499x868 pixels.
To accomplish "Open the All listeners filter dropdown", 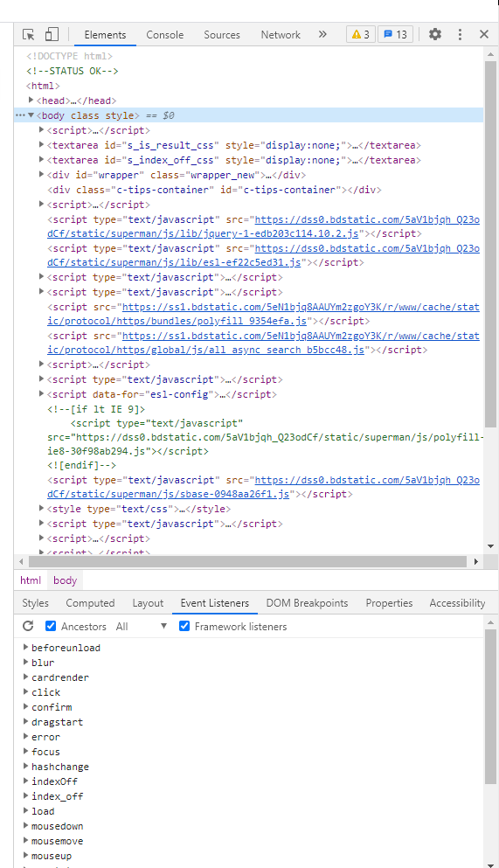I will 141,626.
